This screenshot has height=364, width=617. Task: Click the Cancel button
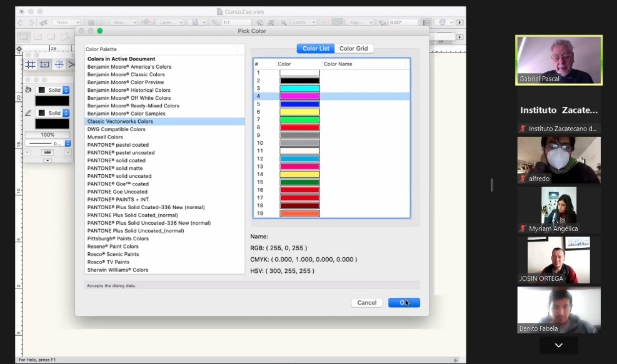pyautogui.click(x=367, y=303)
